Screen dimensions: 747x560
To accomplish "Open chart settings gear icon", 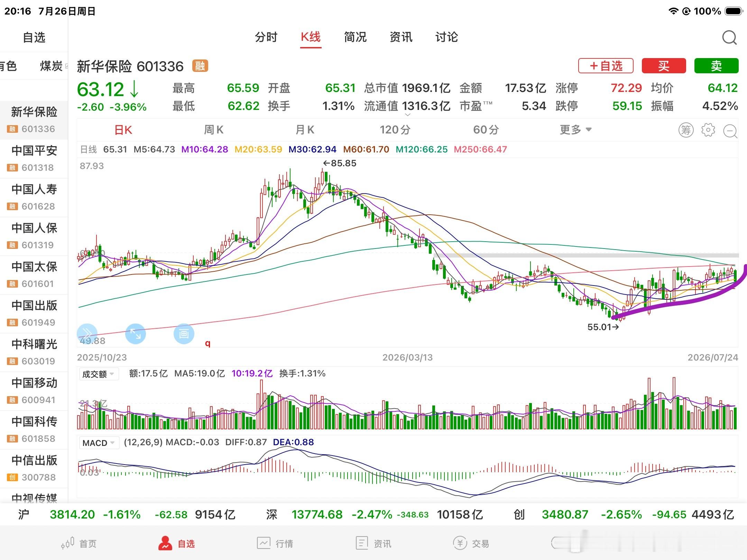I will pyautogui.click(x=708, y=130).
